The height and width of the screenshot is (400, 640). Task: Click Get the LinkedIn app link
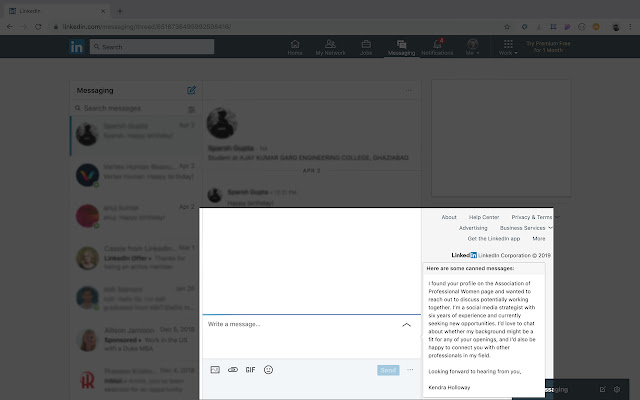point(494,238)
